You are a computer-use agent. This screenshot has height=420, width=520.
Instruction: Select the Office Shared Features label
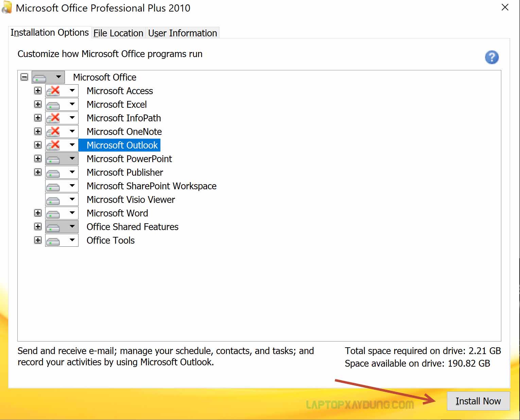point(132,227)
